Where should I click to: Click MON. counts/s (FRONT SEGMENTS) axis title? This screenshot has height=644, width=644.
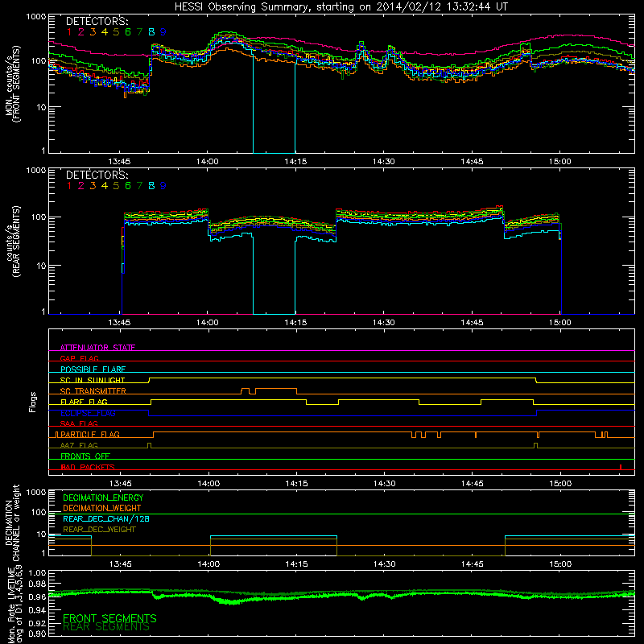tap(12, 84)
